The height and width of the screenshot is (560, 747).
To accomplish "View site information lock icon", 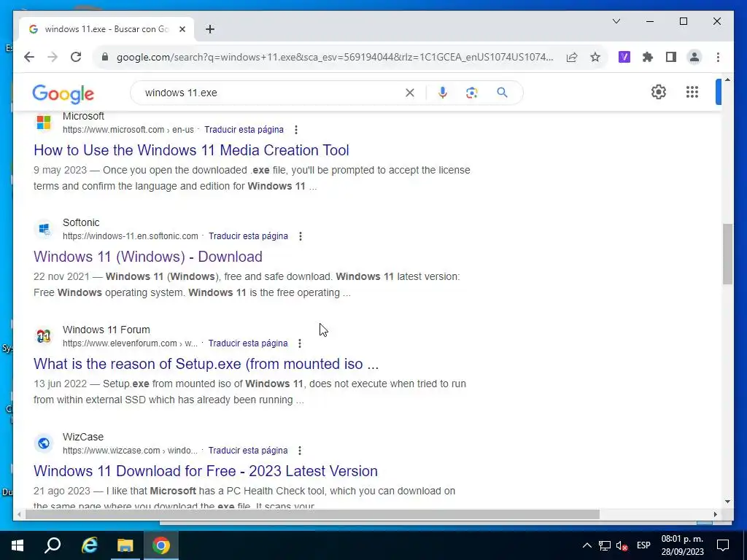I will point(105,57).
